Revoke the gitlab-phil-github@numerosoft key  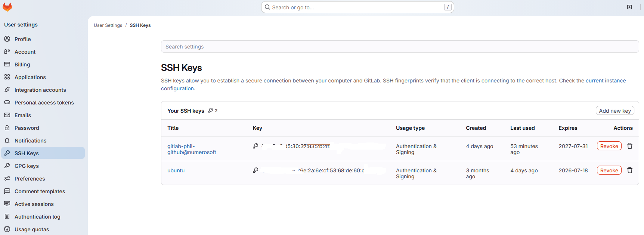tap(609, 146)
